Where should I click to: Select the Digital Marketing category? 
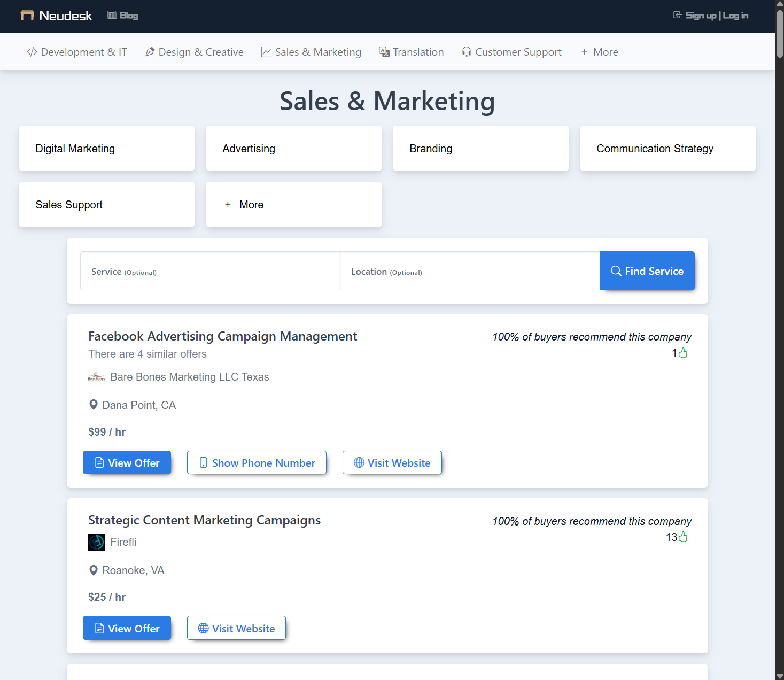(106, 148)
